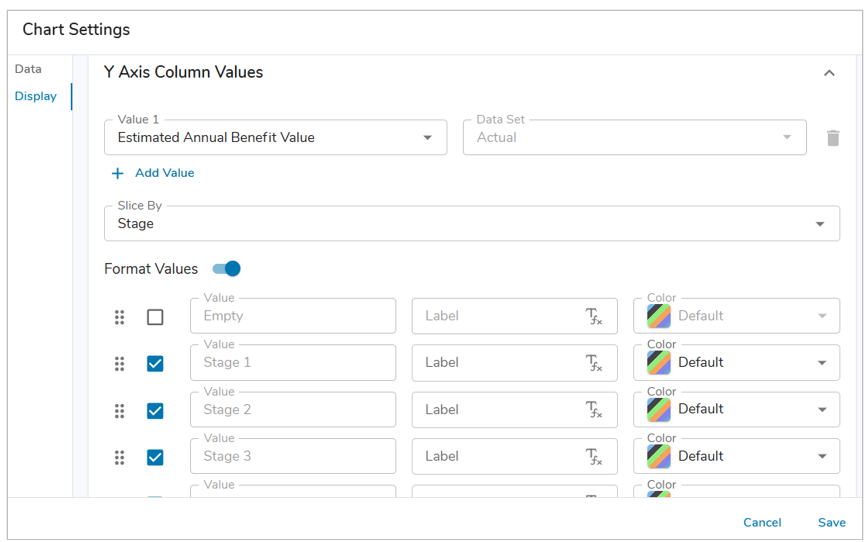The height and width of the screenshot is (542, 867).
Task: Open formula editor for Stage 1 label
Action: tap(594, 363)
